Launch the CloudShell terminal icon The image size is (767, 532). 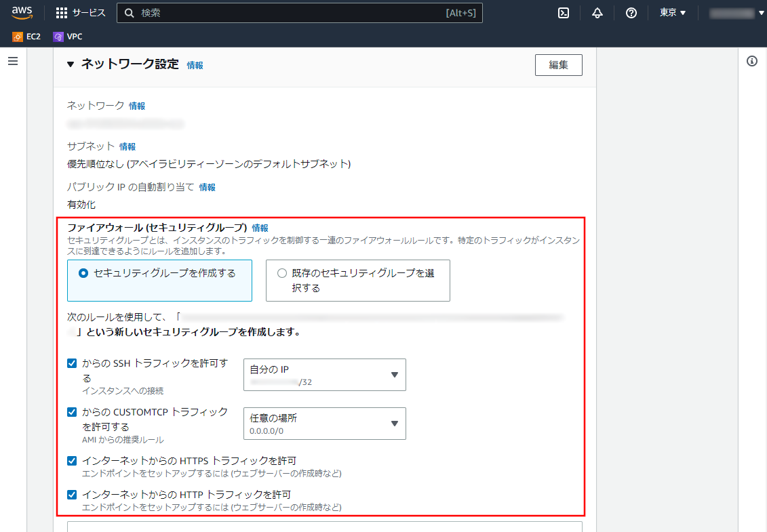pyautogui.click(x=563, y=13)
